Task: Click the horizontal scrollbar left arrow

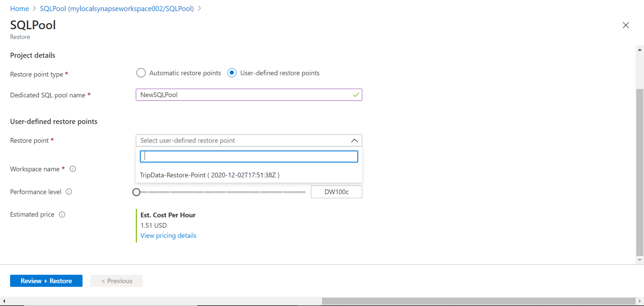Action: (4, 301)
